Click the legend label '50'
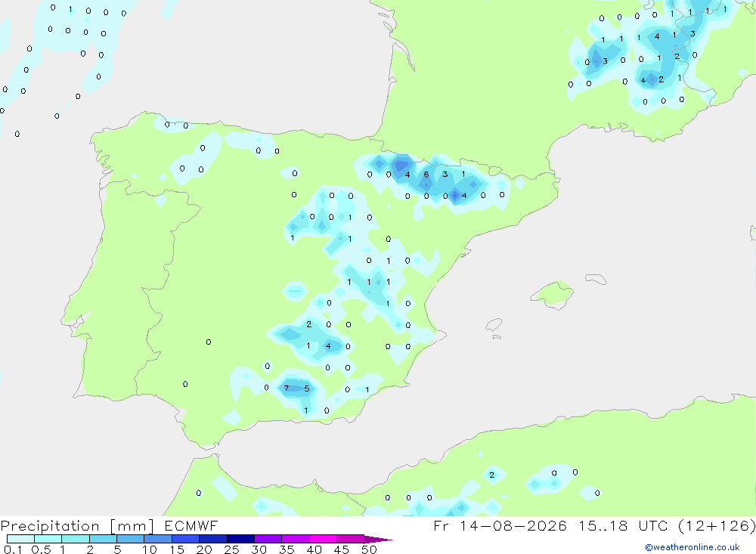This screenshot has width=756, height=554. coord(369,549)
